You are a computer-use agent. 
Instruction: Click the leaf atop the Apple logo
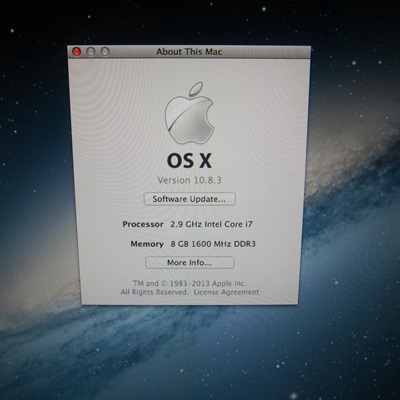(x=196, y=90)
